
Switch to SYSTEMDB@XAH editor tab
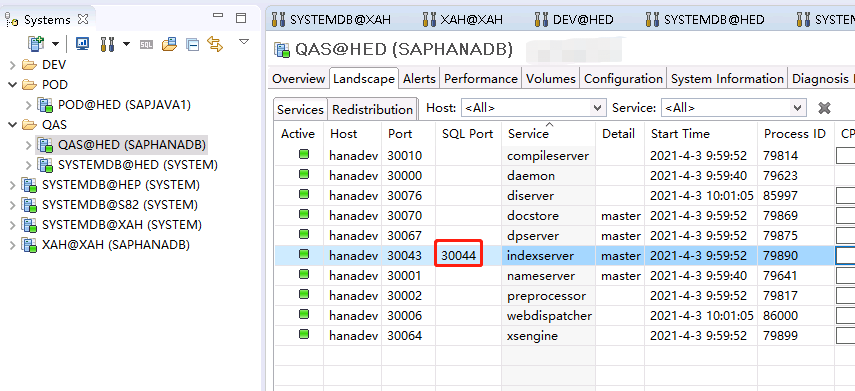(331, 20)
